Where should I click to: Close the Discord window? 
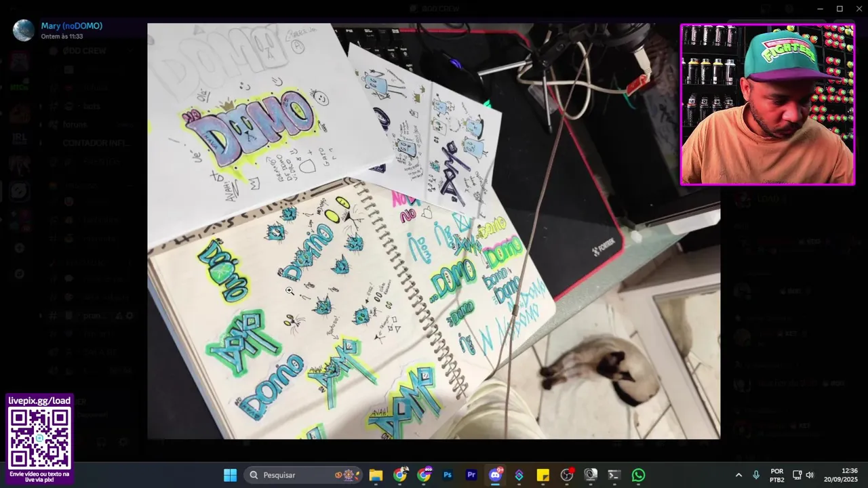[x=859, y=9]
